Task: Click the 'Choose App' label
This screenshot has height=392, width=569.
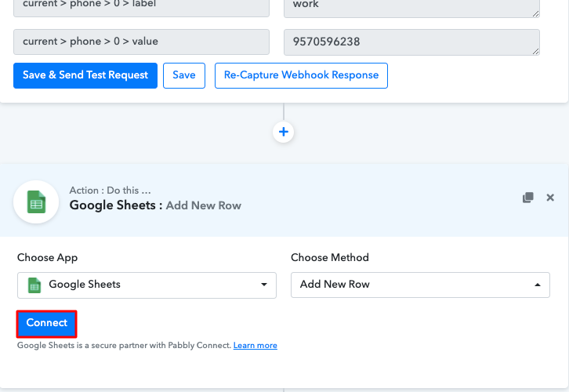Action: click(x=47, y=257)
